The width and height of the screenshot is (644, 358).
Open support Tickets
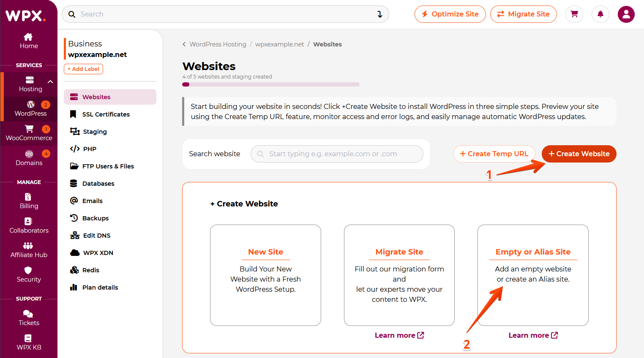[29, 318]
